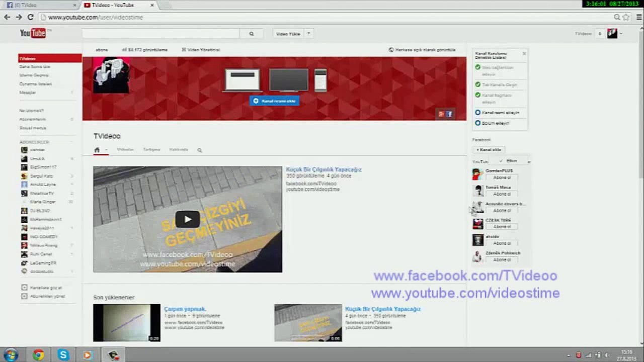
Task: Select the TVideoo - YouTube browser tab
Action: coord(120,5)
